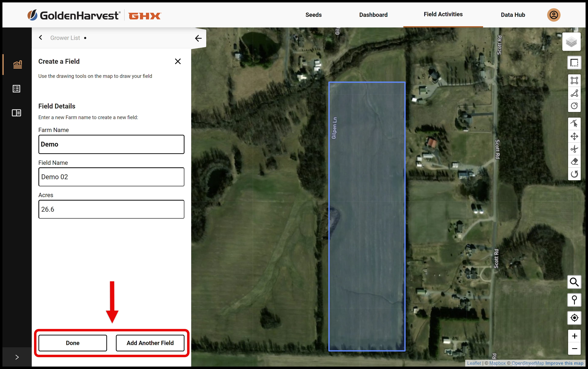Screen dimensions: 588x369
Task: Open the OpenStreetMap attribution link
Action: tap(528, 363)
